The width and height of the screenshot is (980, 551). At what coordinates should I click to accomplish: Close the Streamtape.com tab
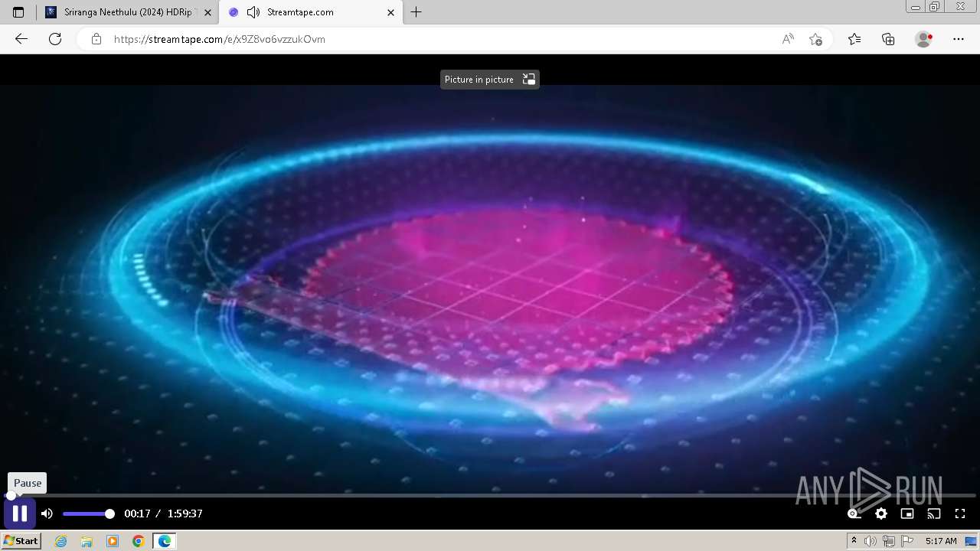pos(391,12)
